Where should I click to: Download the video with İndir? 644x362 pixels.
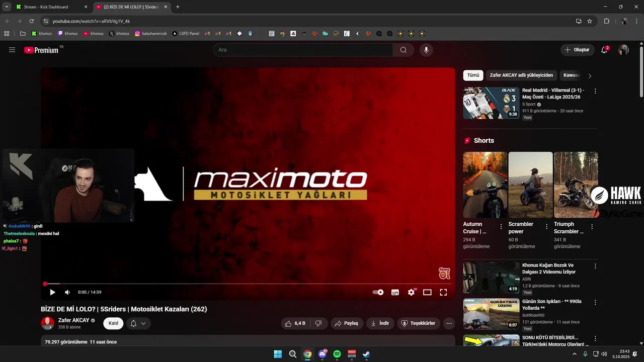(380, 323)
